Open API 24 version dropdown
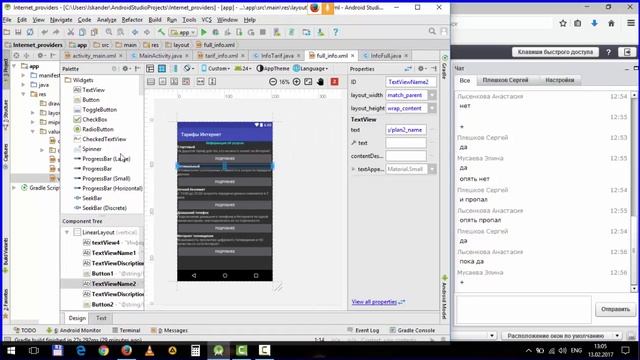Viewport: 640px width, 360px height. click(x=243, y=69)
